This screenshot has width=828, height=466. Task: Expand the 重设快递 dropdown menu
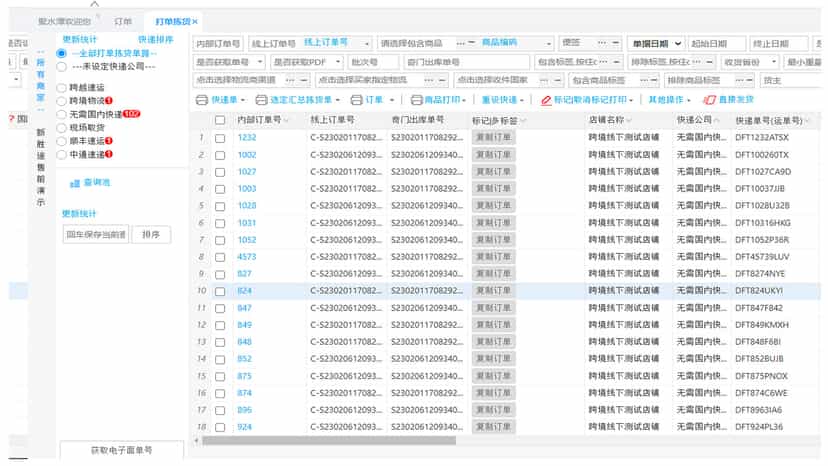coord(521,100)
